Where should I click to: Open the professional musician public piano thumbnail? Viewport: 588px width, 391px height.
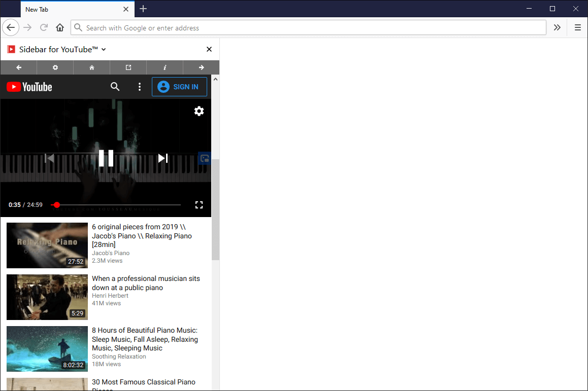coord(47,297)
